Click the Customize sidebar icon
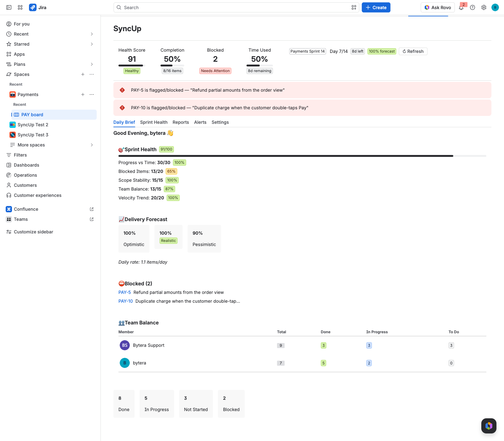The width and height of the screenshot is (504, 441). [9, 232]
